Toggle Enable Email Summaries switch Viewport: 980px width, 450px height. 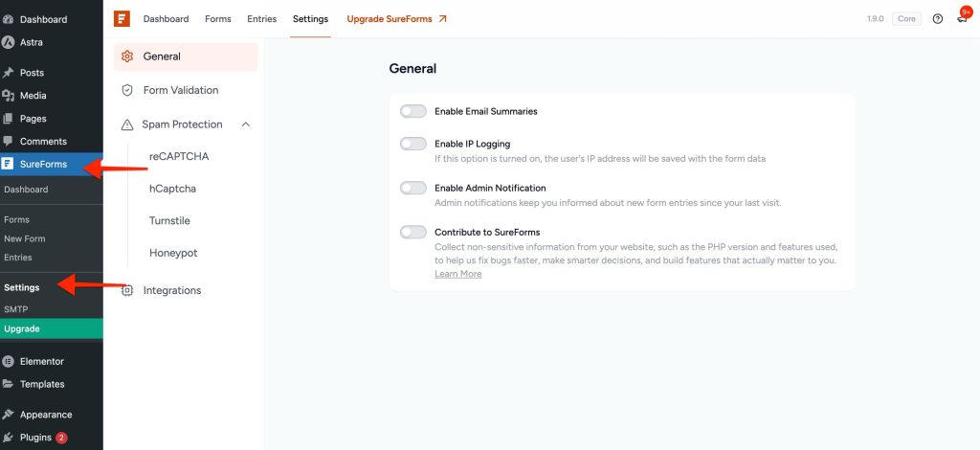pyautogui.click(x=413, y=111)
